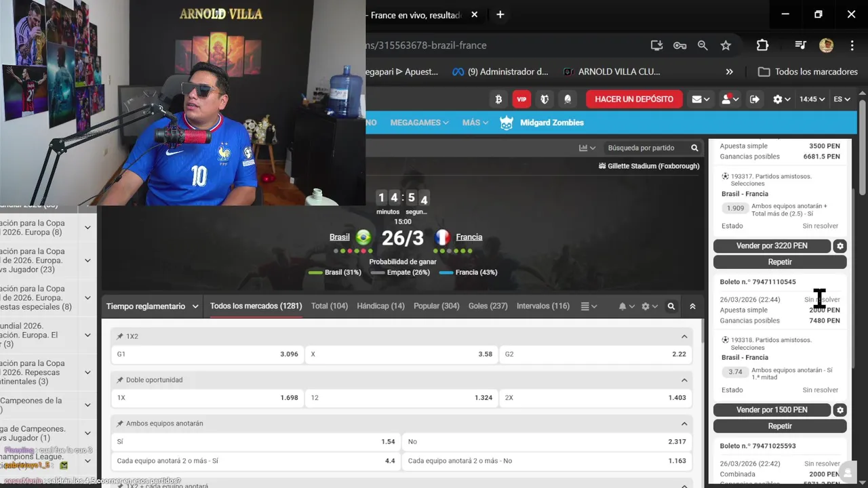This screenshot has width=868, height=488.
Task: Open the markets bell notification dropdown
Action: coord(626,306)
